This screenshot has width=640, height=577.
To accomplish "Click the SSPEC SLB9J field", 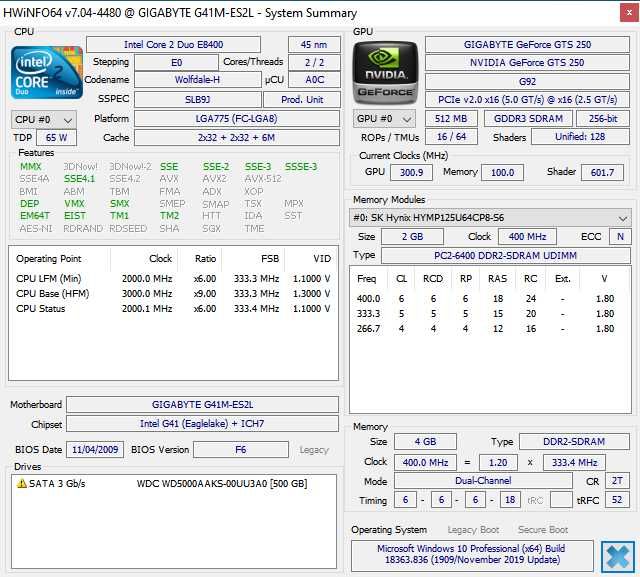I will (198, 99).
